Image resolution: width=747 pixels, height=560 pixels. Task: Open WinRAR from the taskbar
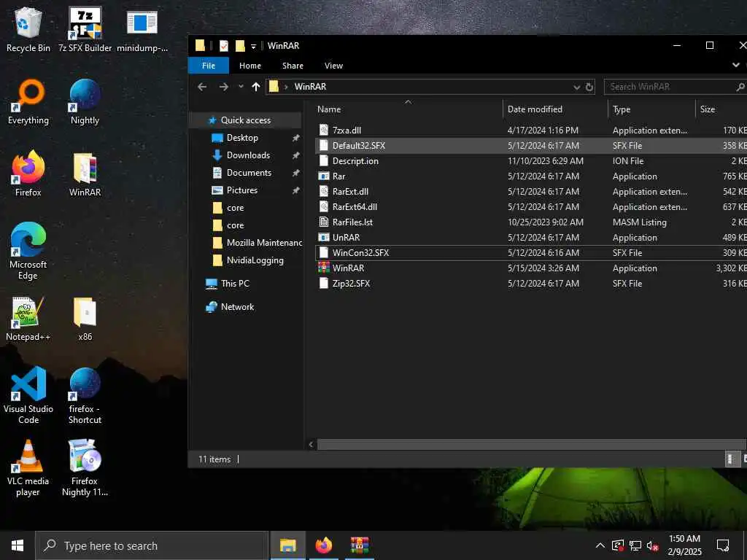[359, 545]
